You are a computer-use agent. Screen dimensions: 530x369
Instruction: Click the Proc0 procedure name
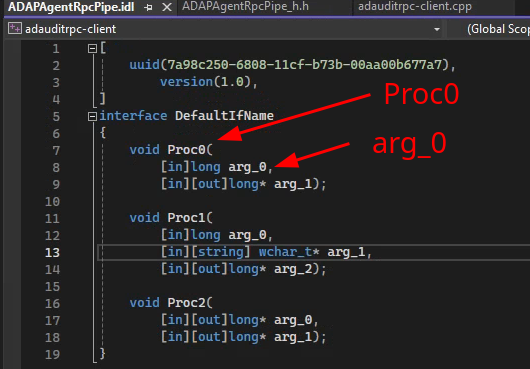click(186, 150)
